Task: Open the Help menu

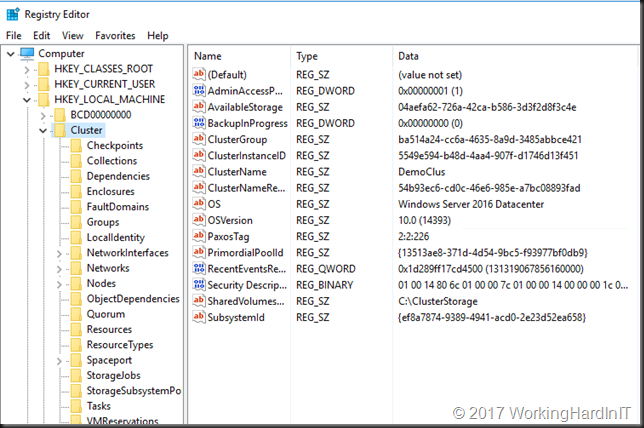Action: tap(158, 36)
